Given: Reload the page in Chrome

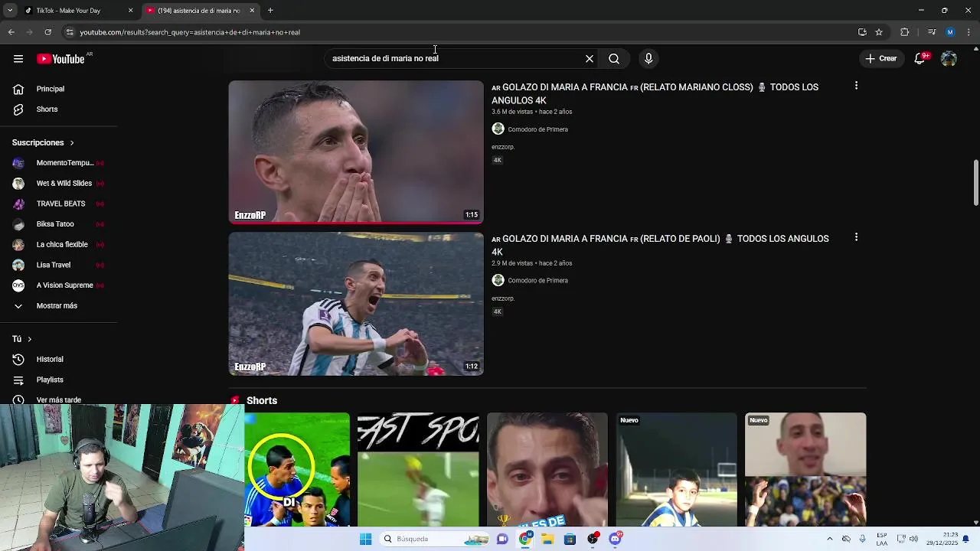Looking at the screenshot, I should point(47,32).
